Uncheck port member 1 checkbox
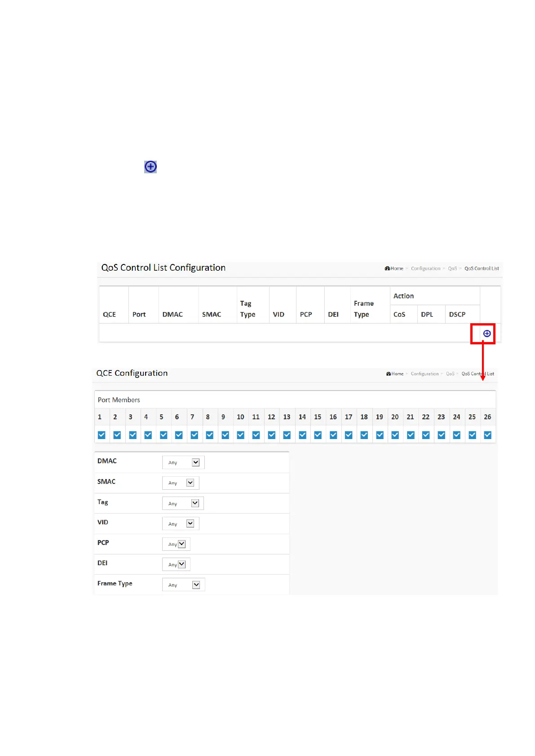 coord(102,435)
